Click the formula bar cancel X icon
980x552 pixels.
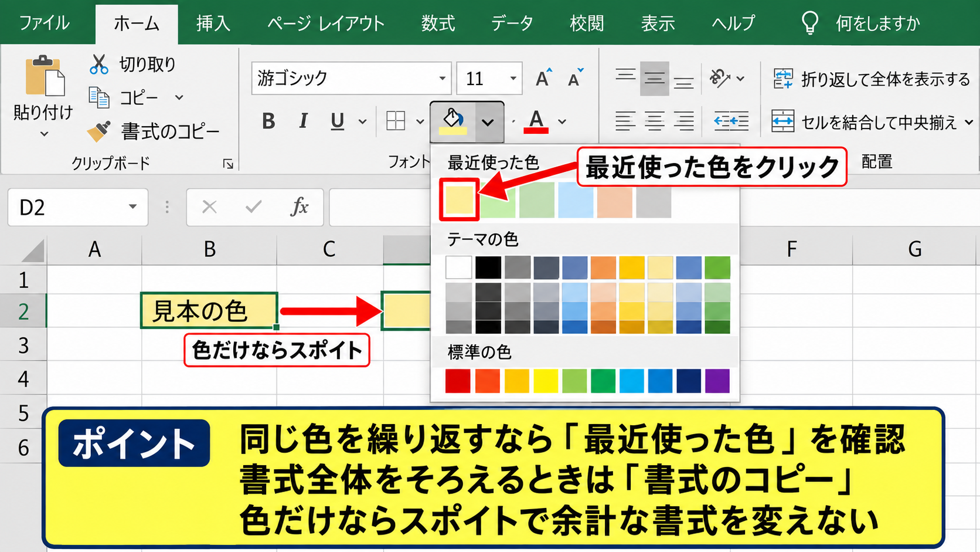pyautogui.click(x=209, y=207)
